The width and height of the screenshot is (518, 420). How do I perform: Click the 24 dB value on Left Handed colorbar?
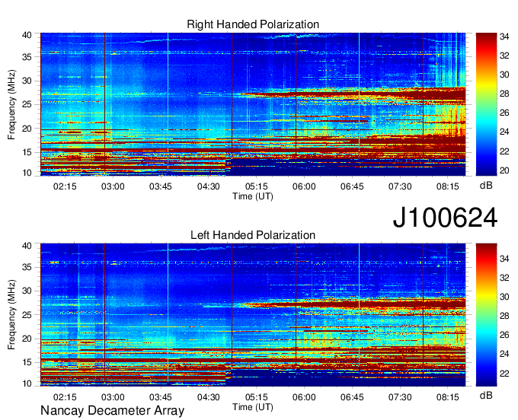click(x=504, y=355)
